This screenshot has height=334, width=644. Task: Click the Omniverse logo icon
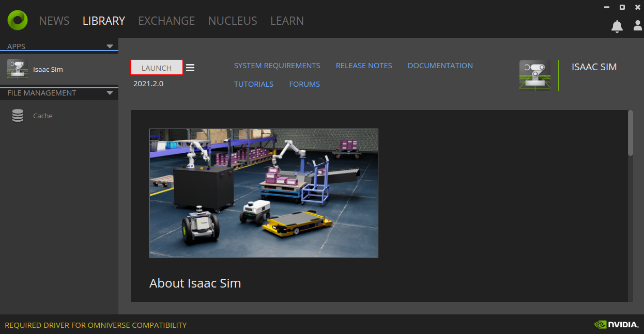pos(18,20)
